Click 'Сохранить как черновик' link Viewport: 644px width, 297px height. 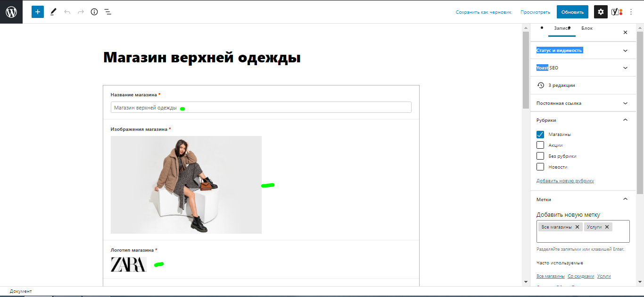[x=483, y=12]
